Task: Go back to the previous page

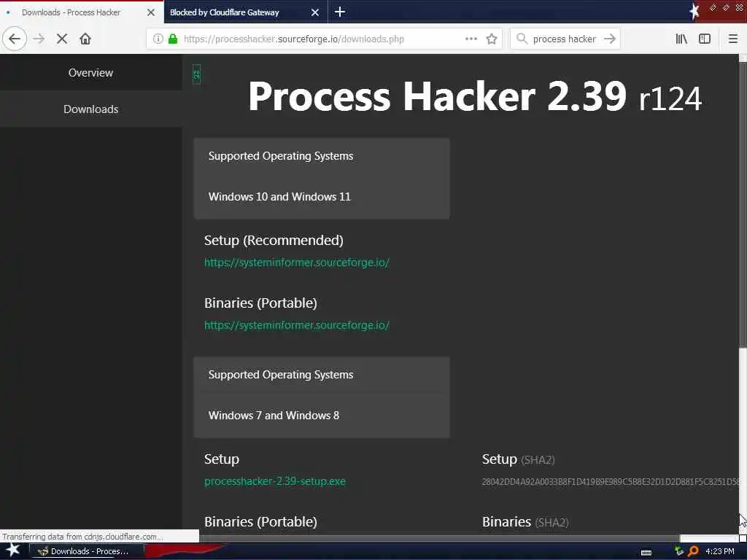Action: coord(15,39)
